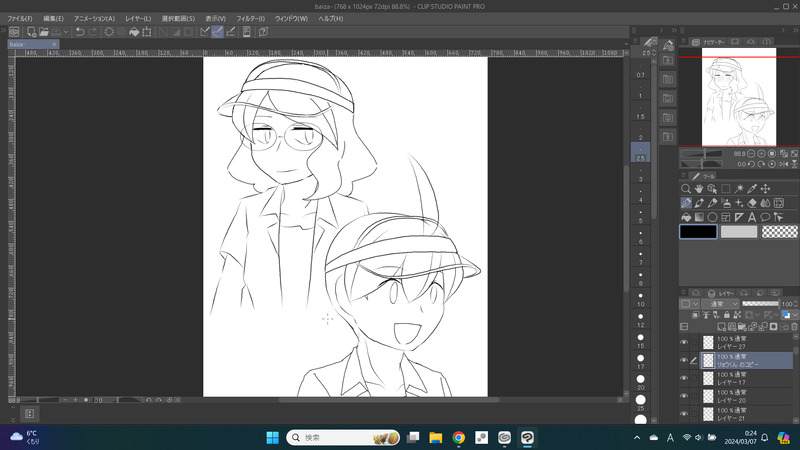This screenshot has height=450, width=800.
Task: Select the Airbrush tool
Action: (726, 203)
